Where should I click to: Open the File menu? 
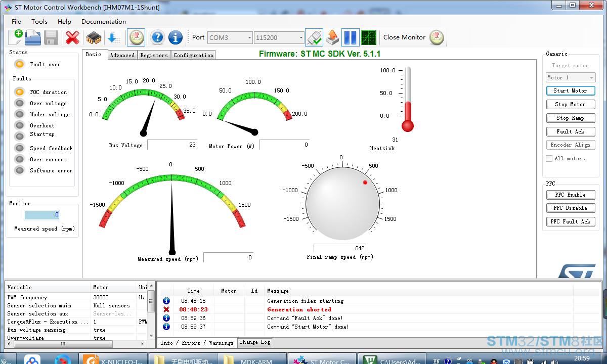coord(16,22)
